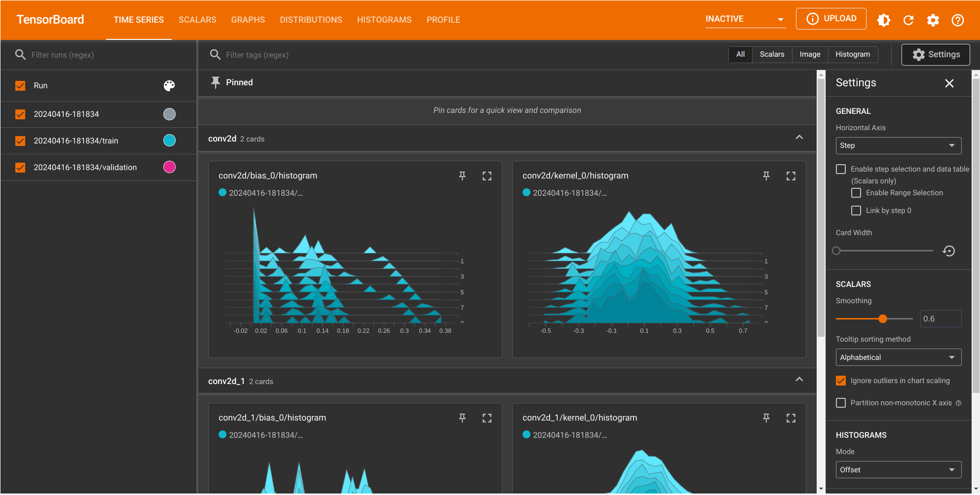Click the search icon in Filter runs

point(20,55)
